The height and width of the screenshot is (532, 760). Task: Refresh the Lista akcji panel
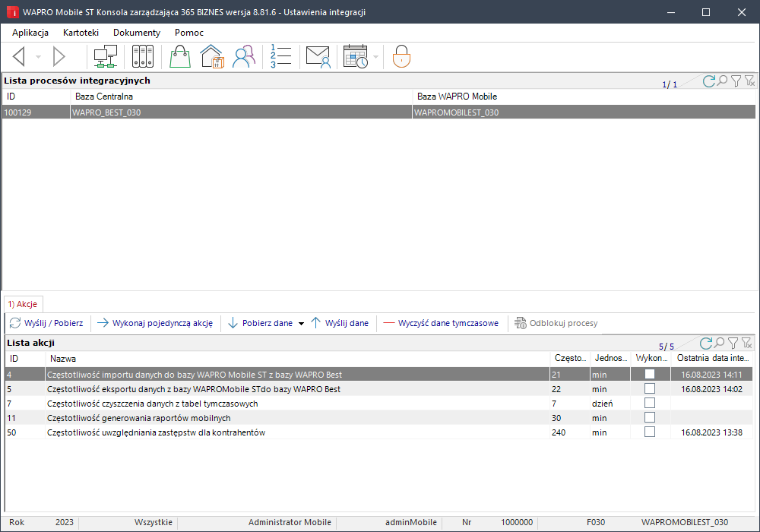(x=706, y=343)
